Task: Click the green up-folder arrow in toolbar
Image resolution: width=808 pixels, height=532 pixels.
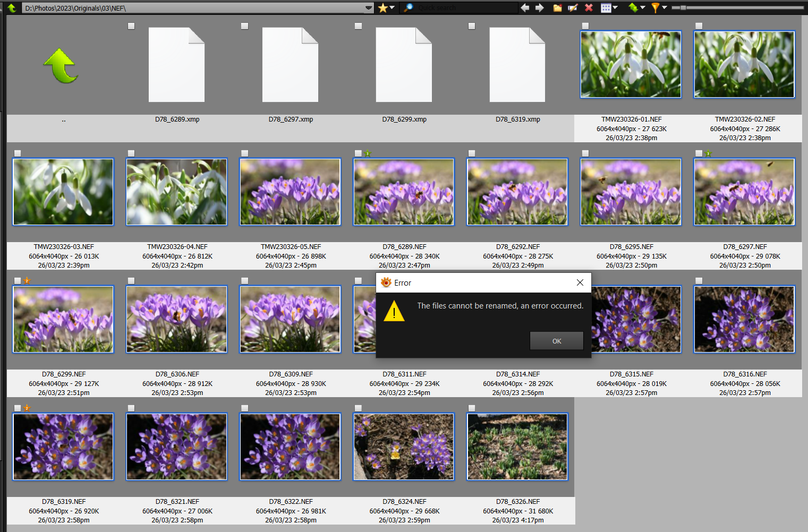Action: 12,8
